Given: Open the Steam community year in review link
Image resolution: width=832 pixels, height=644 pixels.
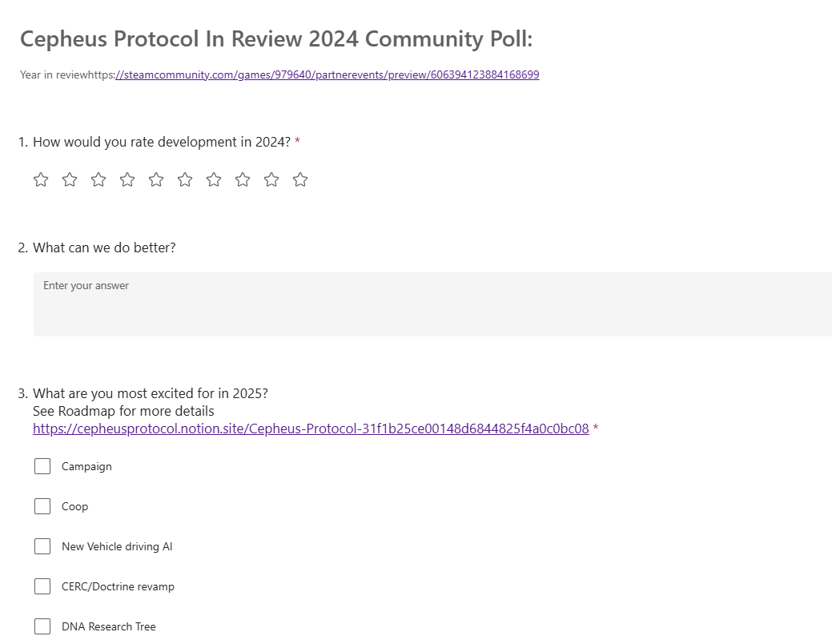Looking at the screenshot, I should point(328,74).
